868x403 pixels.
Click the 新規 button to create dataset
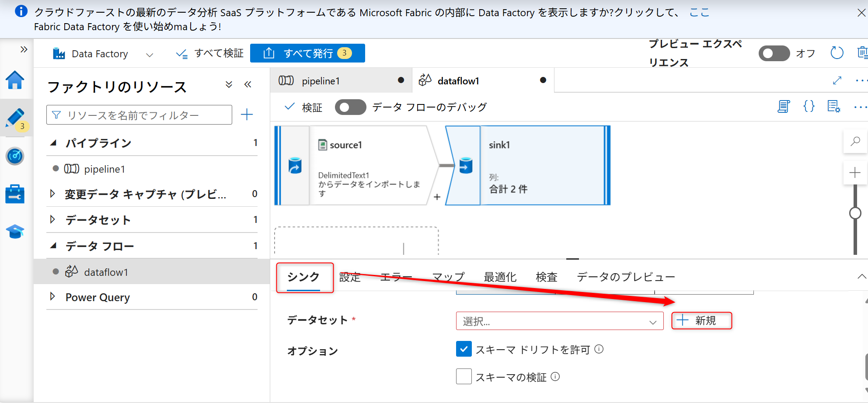(701, 321)
